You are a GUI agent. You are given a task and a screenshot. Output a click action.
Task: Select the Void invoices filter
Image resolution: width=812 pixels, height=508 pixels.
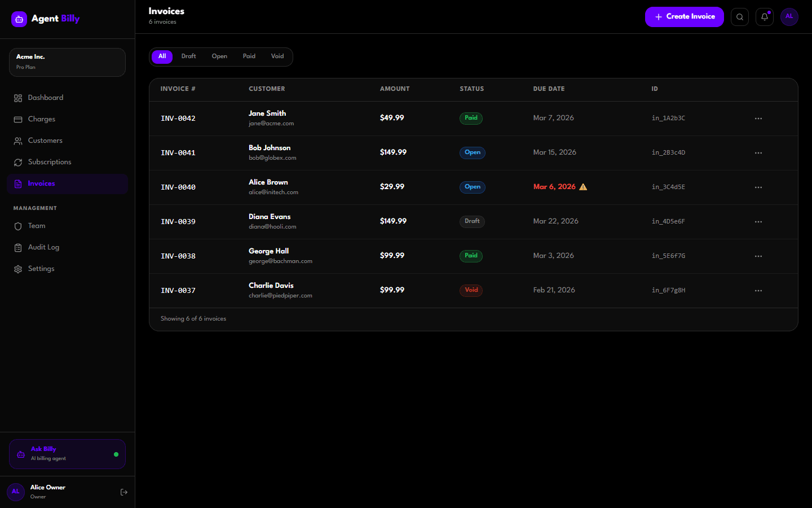tap(277, 56)
